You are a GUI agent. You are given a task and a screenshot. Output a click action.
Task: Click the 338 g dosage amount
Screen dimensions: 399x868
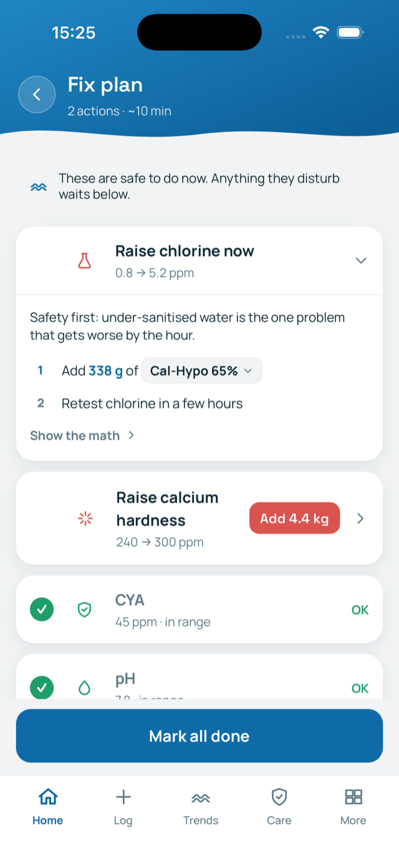coord(105,371)
